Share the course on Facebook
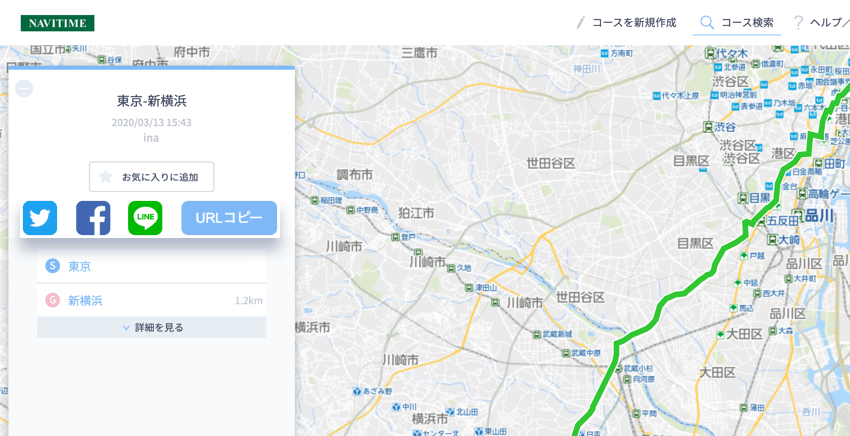The width and height of the screenshot is (850, 436). pos(93,218)
